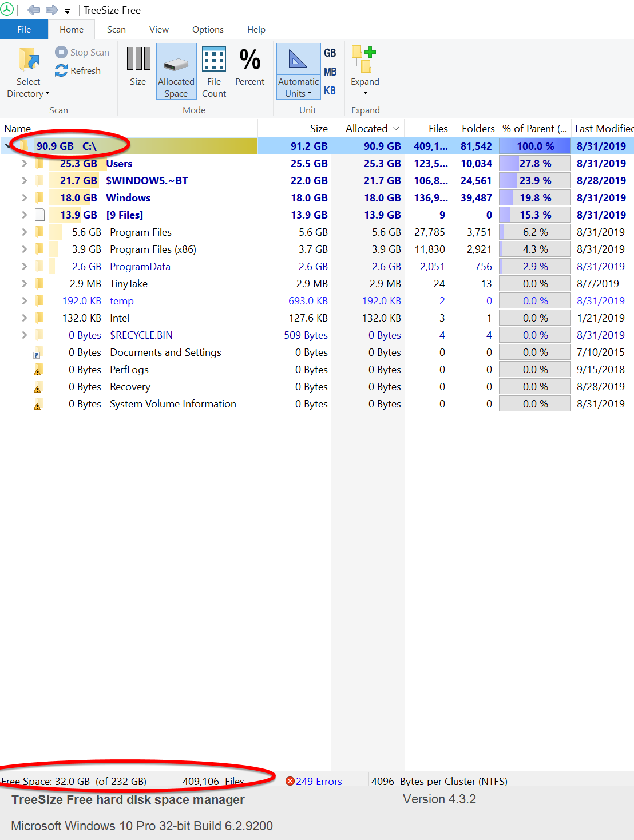
Task: Click System Volume Information warning icon
Action: point(38,405)
